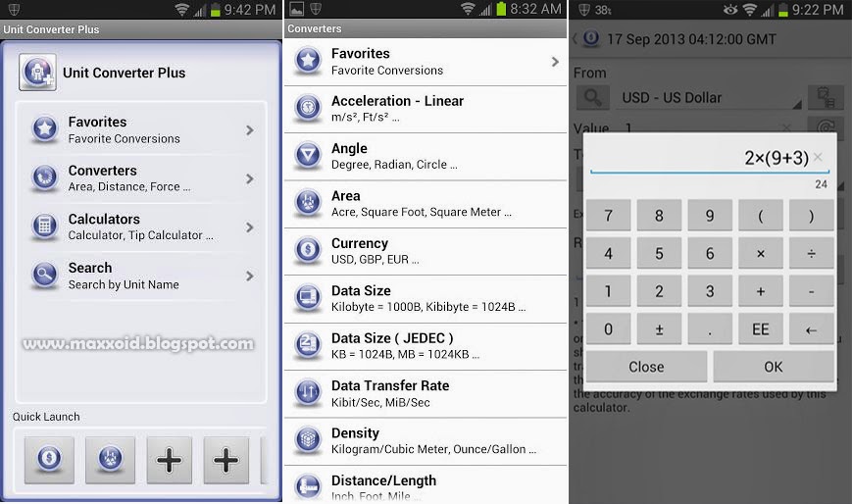
Task: Expand Converters chevron on home screen
Action: [249, 178]
